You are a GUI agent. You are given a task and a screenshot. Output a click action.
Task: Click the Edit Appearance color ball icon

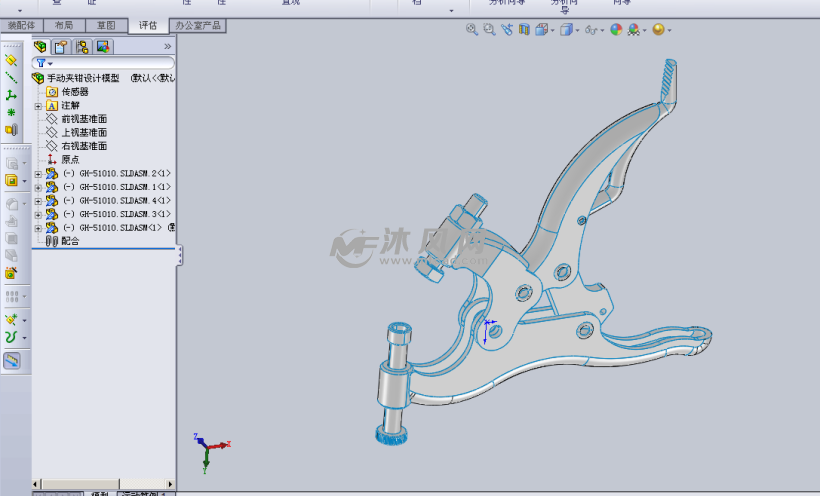tap(616, 30)
